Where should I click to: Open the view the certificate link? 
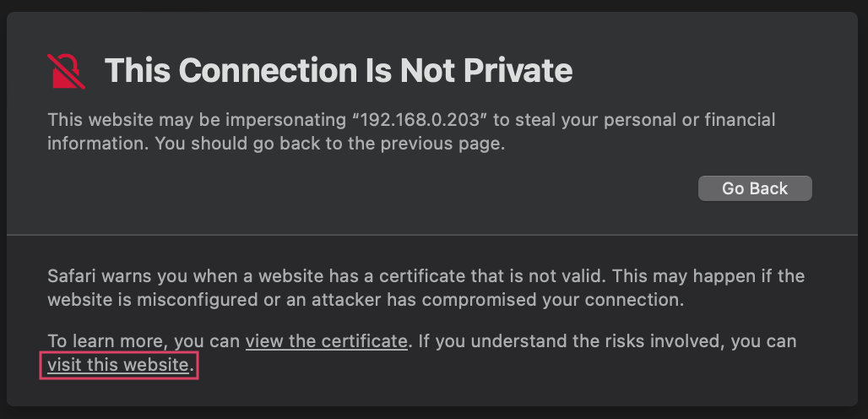pyautogui.click(x=327, y=341)
